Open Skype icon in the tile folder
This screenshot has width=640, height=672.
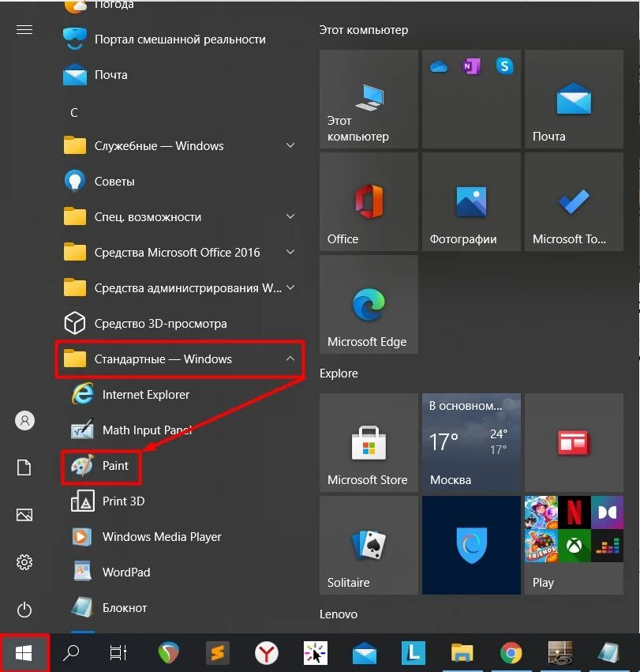point(504,66)
